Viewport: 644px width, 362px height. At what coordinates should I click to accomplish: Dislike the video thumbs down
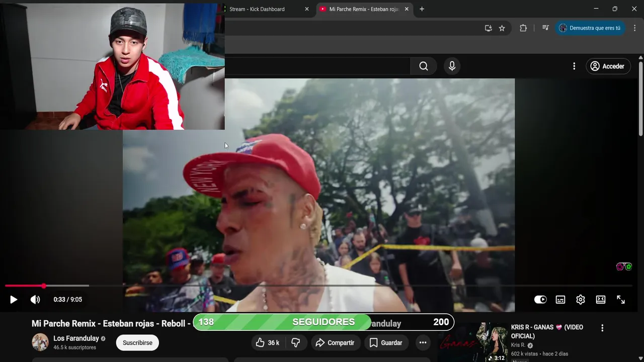[296, 343]
